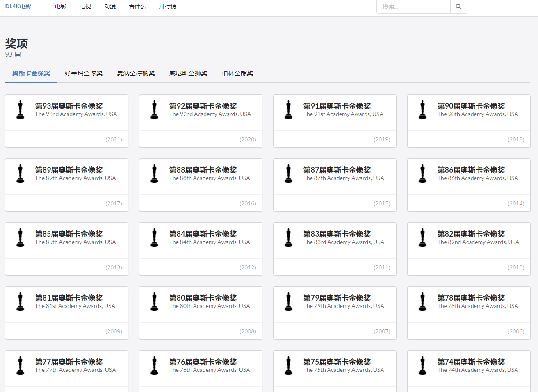This screenshot has width=538, height=392.
Task: Click Oscar statuette icon for 第89届奥斯卡金像奖
Action: [x=20, y=174]
